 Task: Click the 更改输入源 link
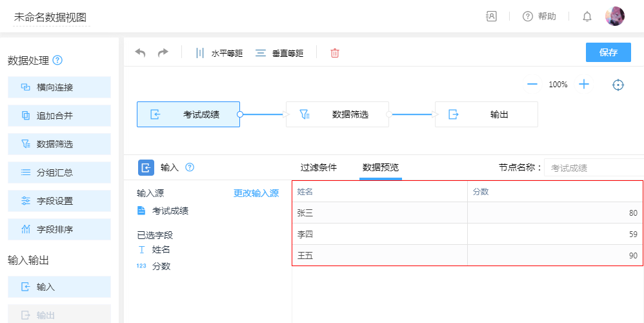pos(256,193)
